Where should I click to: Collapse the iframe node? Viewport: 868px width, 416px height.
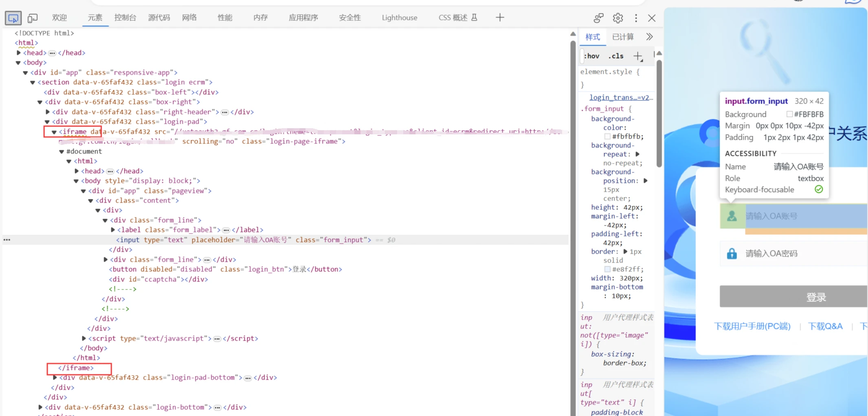(54, 132)
